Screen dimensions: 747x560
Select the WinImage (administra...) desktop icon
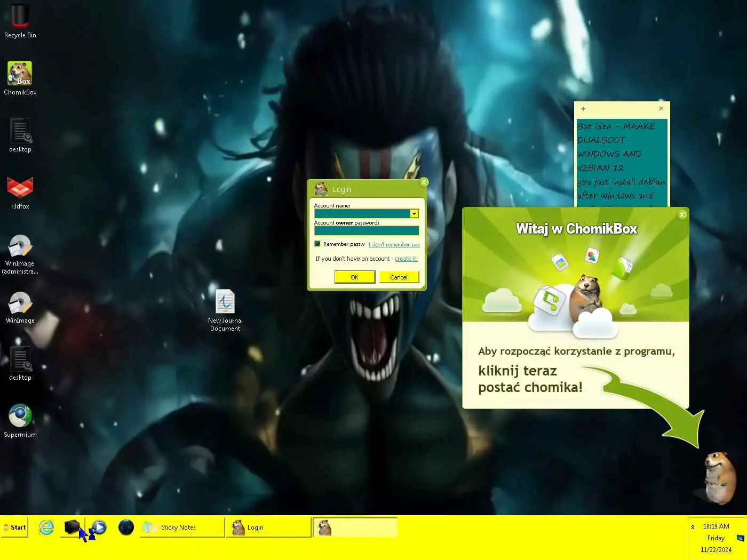(20, 254)
